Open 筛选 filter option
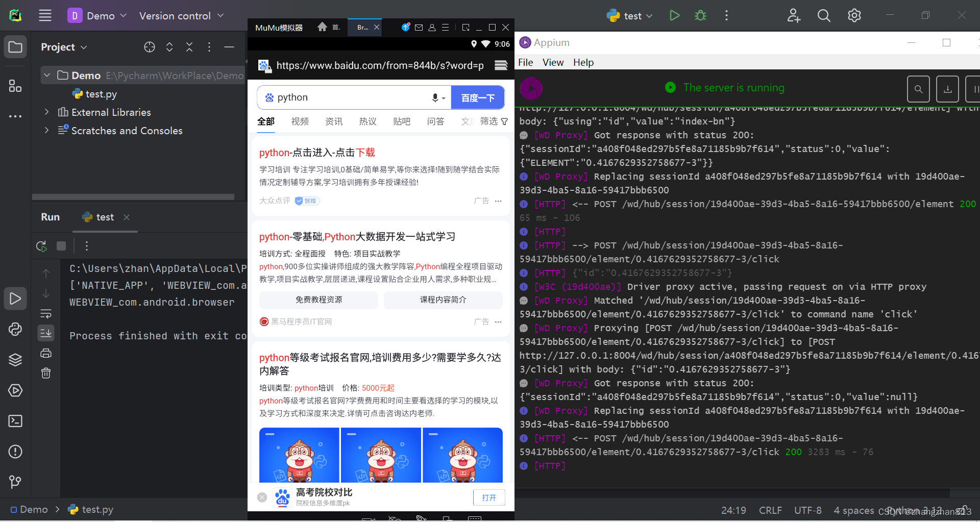 (494, 121)
